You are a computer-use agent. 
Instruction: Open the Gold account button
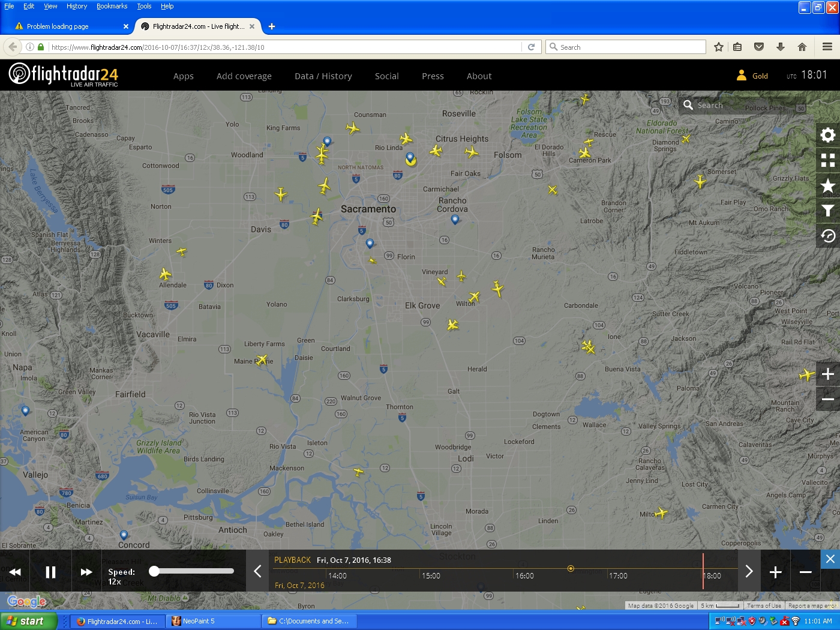click(752, 76)
